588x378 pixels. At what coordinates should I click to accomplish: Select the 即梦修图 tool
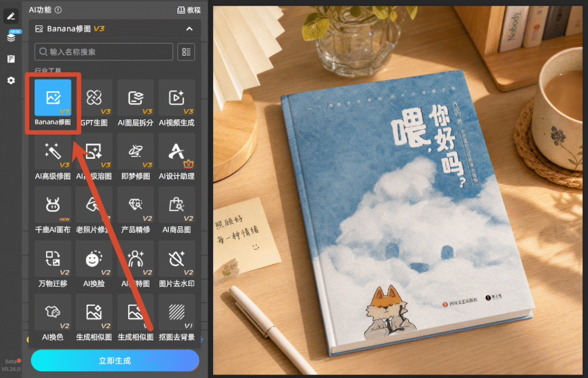[136, 157]
